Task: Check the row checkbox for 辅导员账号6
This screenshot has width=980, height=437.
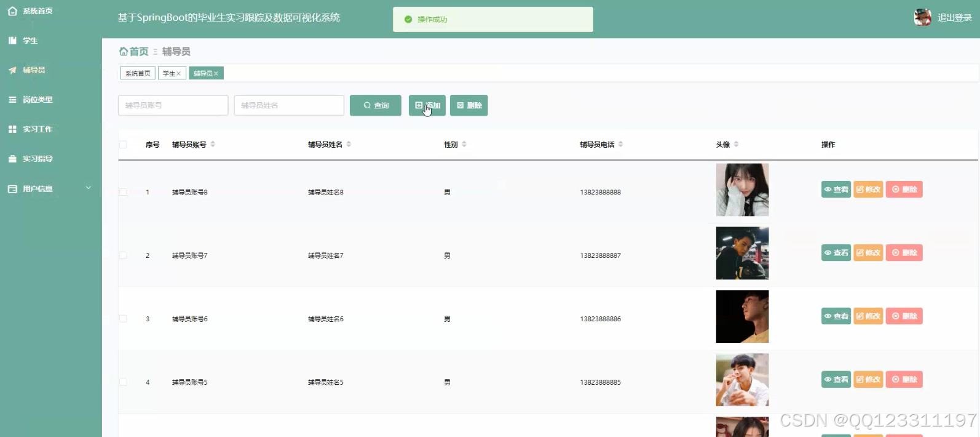Action: point(123,319)
